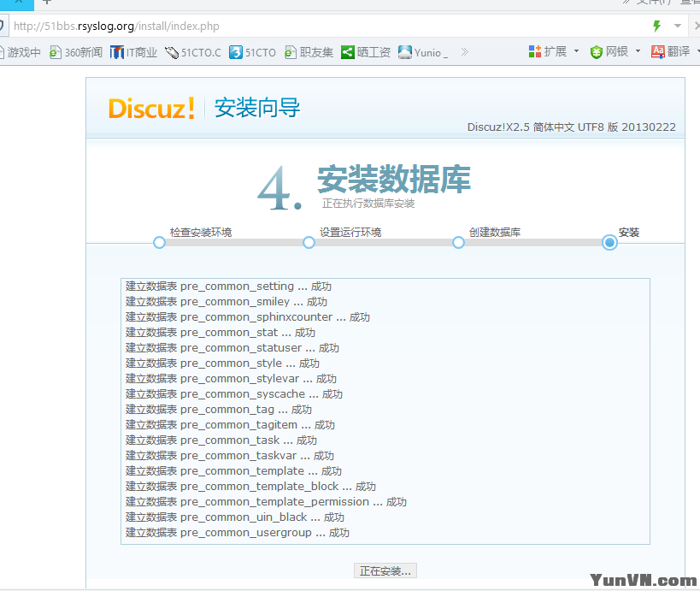The height and width of the screenshot is (591, 700).
Task: Click the pre_common_smiley log line
Action: 226,302
